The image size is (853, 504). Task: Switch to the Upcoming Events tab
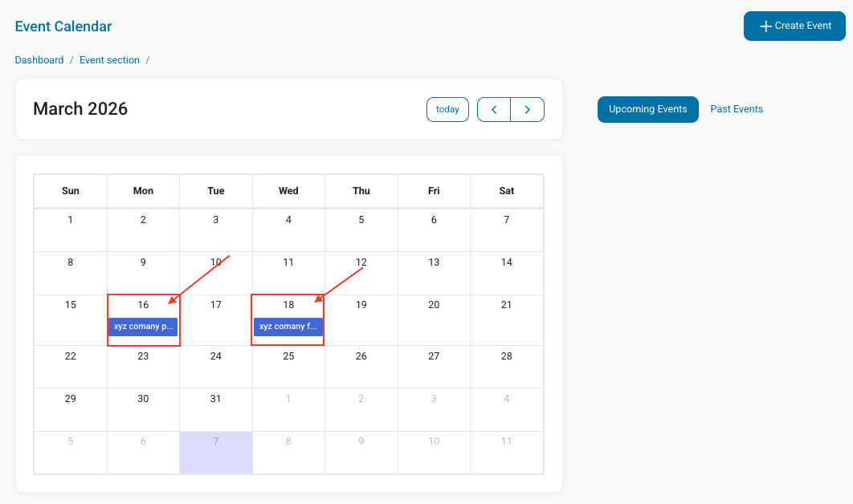tap(647, 109)
